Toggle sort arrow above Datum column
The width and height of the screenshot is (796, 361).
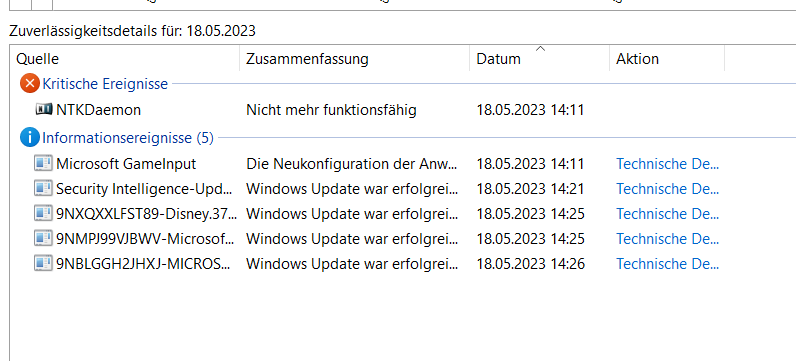click(541, 49)
